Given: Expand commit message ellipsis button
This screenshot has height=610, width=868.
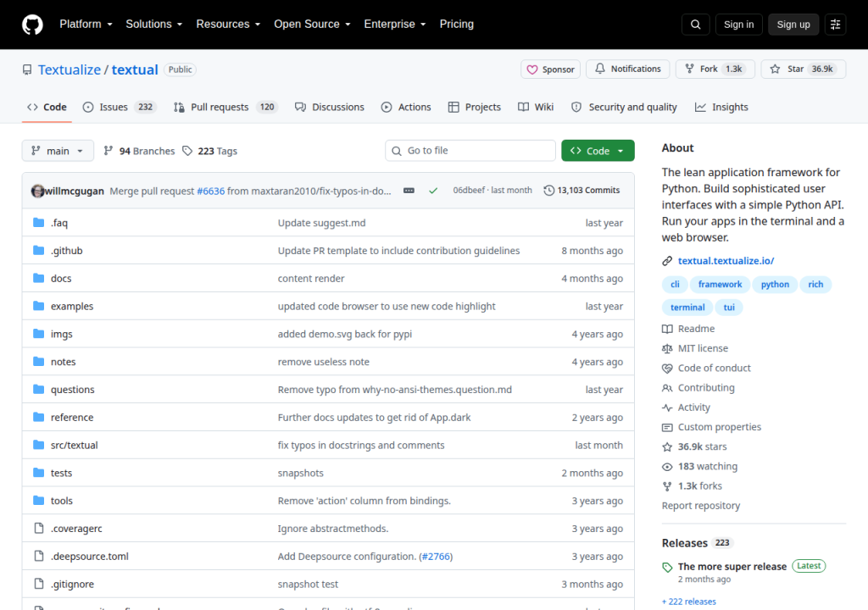Looking at the screenshot, I should click(409, 191).
